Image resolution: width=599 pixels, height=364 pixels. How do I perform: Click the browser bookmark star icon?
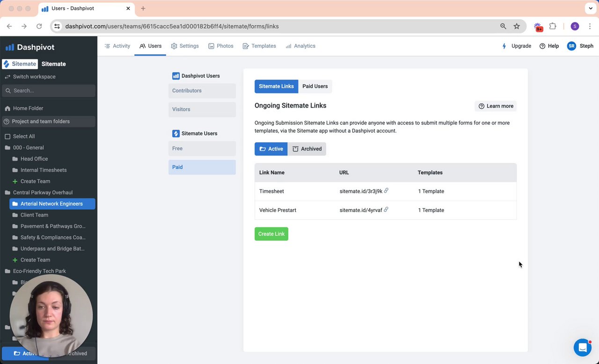pos(517,26)
